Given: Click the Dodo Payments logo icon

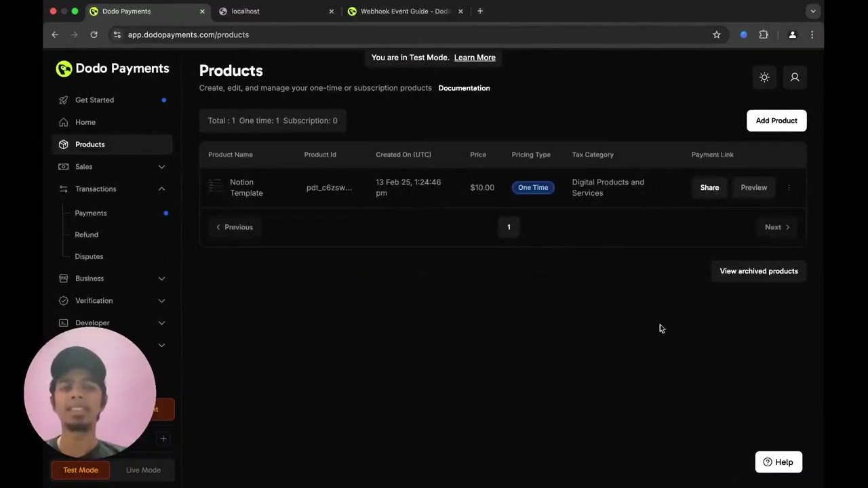Looking at the screenshot, I should pos(64,68).
